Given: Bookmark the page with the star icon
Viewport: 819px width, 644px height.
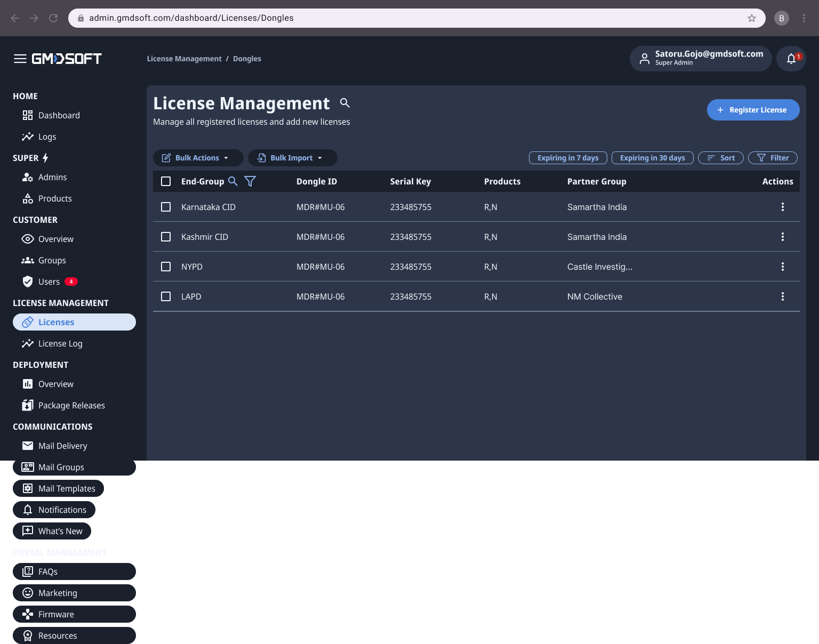Looking at the screenshot, I should pos(752,18).
